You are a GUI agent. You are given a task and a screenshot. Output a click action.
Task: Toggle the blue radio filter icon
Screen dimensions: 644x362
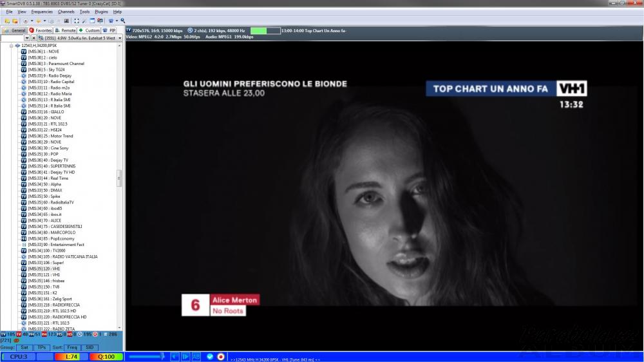point(80,334)
